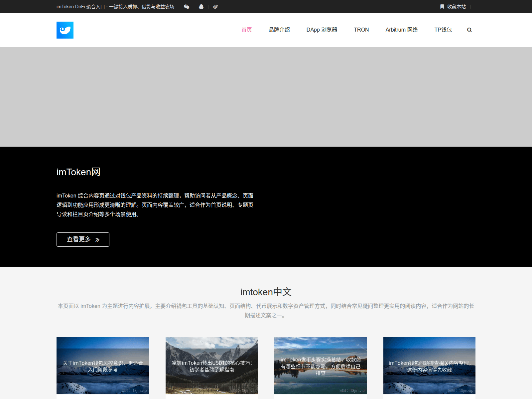Open the 掌握imToken转出USDT的核心技巧 article thumbnail
The image size is (532, 399).
[x=211, y=366]
